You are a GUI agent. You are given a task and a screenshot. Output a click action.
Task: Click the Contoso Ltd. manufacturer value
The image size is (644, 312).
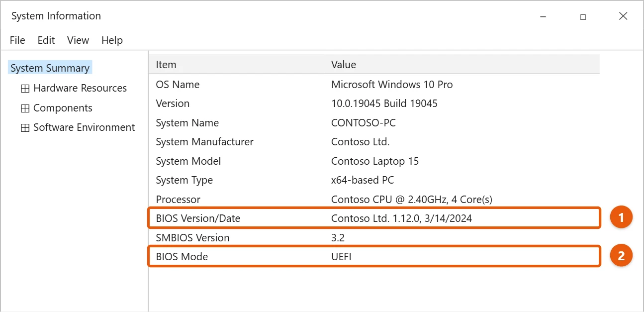tap(360, 142)
